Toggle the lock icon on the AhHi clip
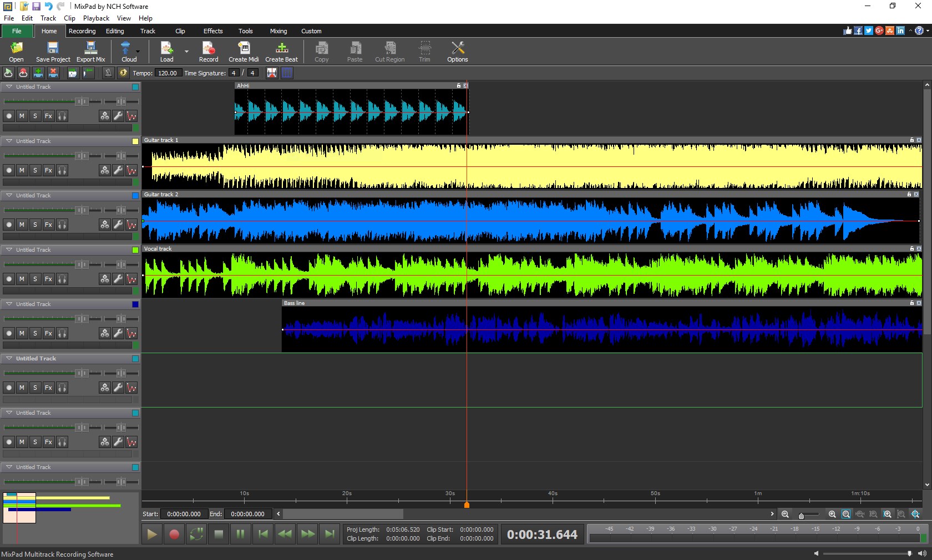Viewport: 932px width, 560px height. tap(458, 85)
